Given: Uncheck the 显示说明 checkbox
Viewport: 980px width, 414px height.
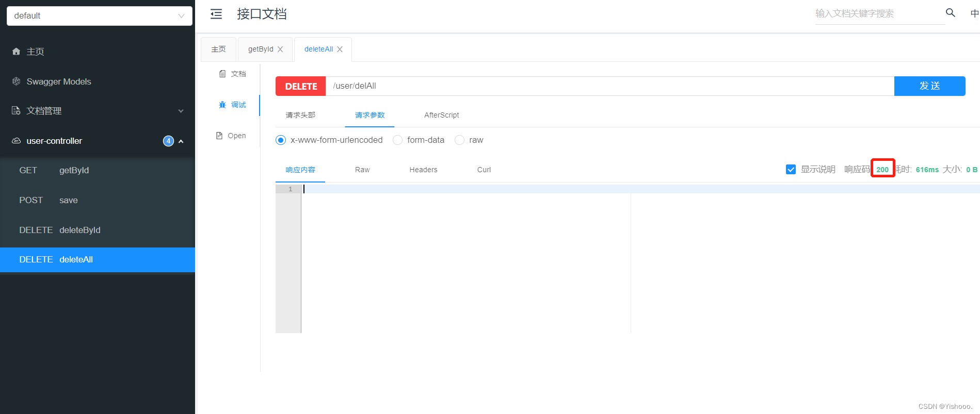Looking at the screenshot, I should pos(791,169).
